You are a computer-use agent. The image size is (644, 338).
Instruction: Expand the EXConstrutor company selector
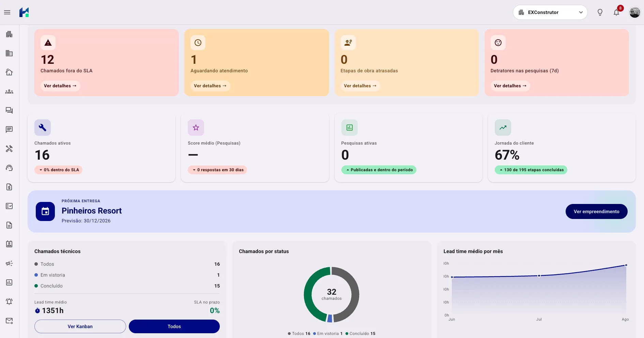550,12
